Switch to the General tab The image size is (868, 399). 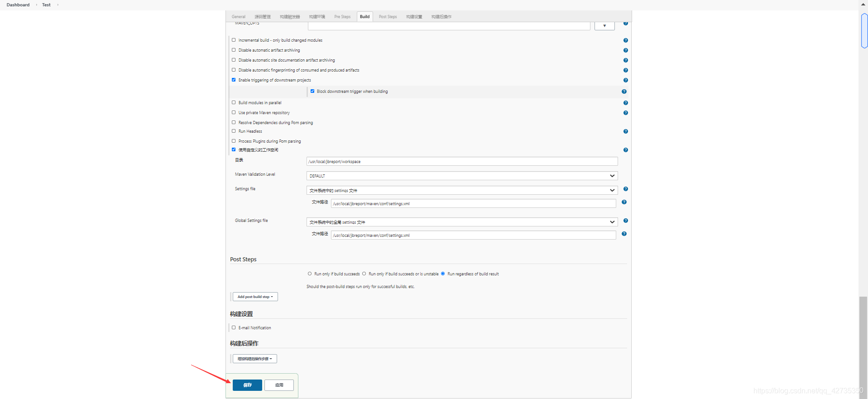pos(239,17)
